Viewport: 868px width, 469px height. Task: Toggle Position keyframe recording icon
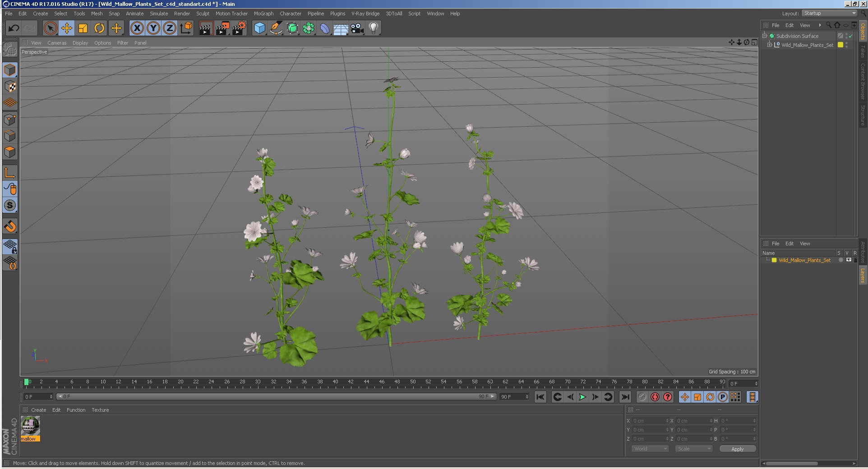(685, 397)
